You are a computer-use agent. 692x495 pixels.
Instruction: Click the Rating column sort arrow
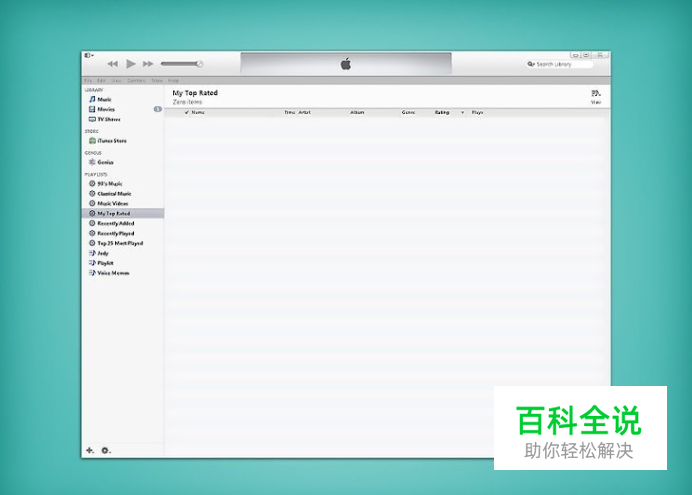[x=463, y=112]
